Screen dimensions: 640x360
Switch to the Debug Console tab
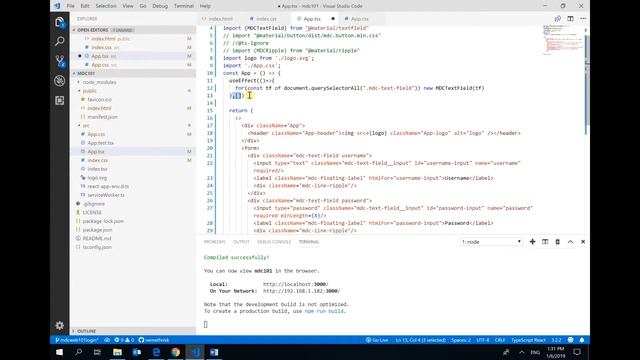pos(274,242)
